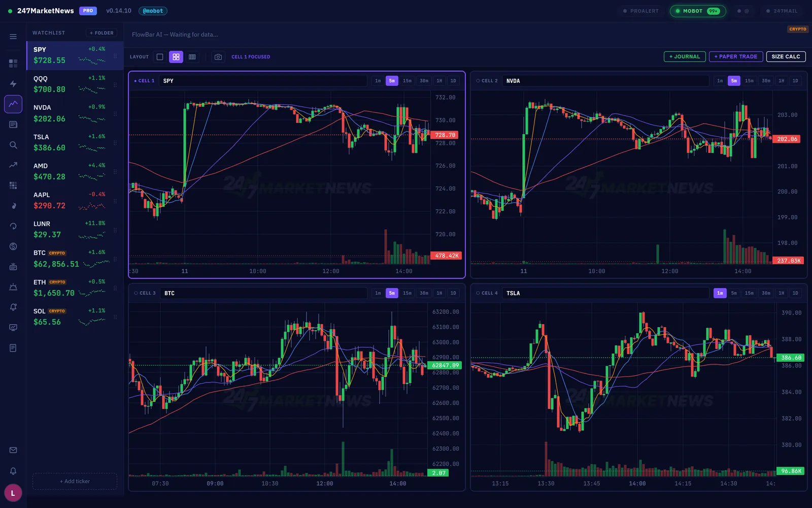Viewport: 812px width, 508px height.
Task: Select the four-cell grid layout
Action: tap(176, 57)
